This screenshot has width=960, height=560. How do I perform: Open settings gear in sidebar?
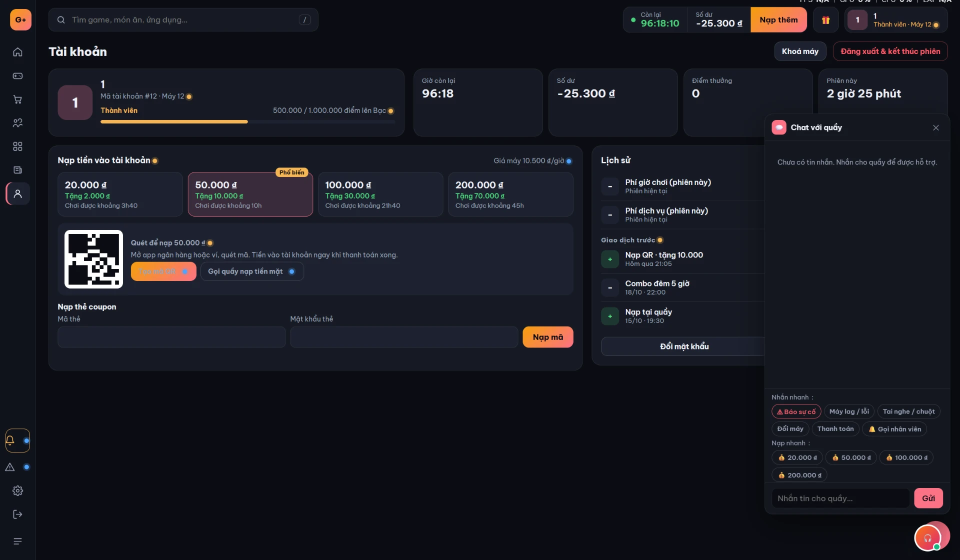click(x=17, y=490)
